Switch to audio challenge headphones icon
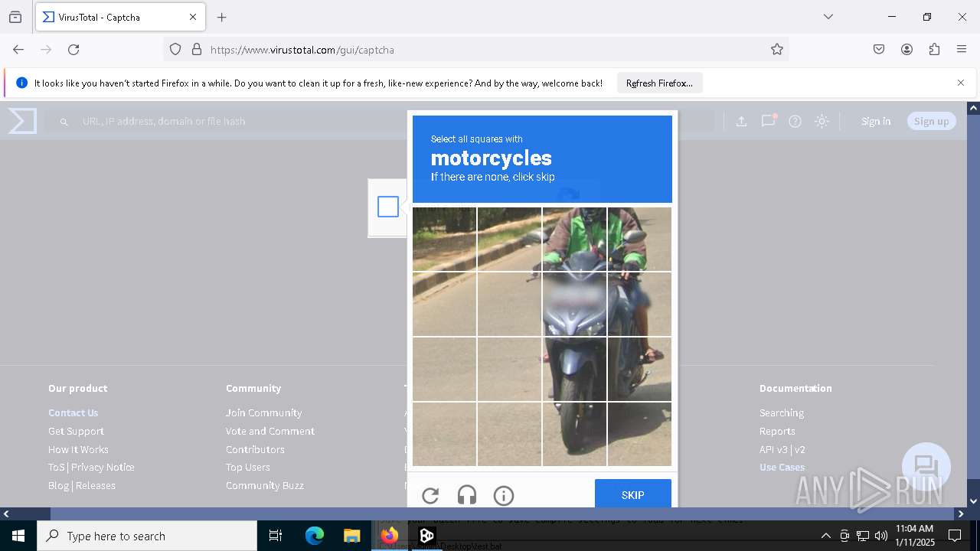980x551 pixels. (467, 496)
